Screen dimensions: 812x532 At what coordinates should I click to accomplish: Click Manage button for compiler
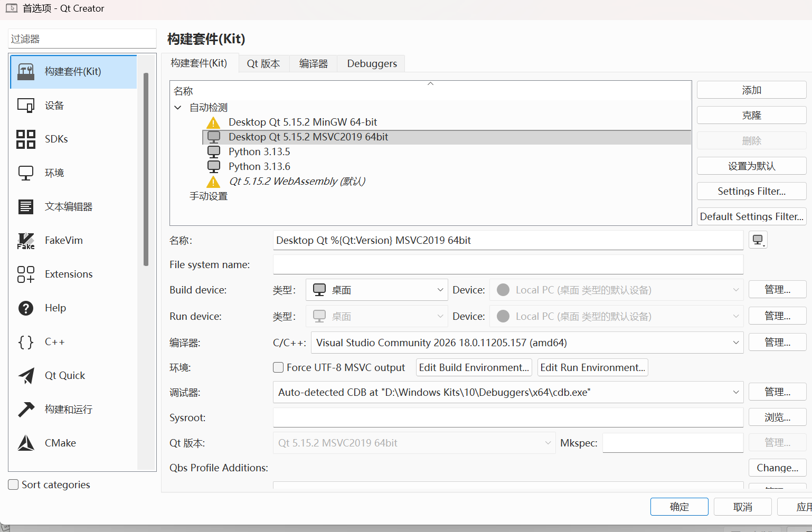[777, 343]
